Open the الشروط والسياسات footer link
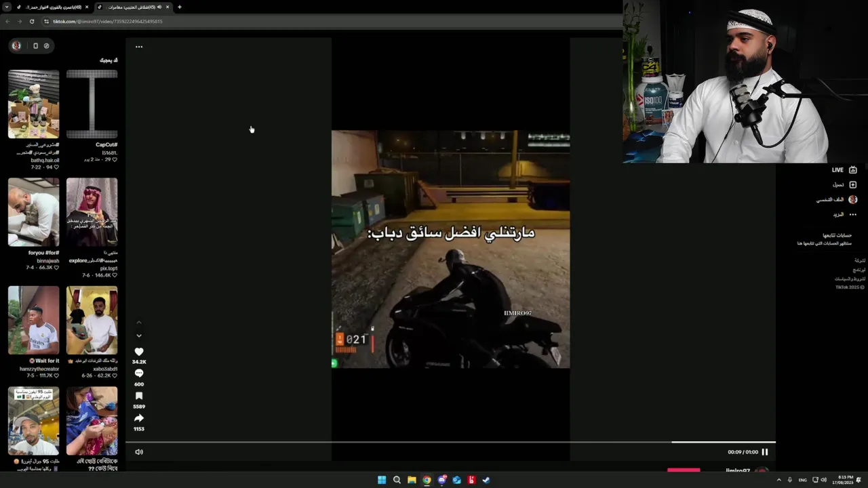 click(850, 279)
